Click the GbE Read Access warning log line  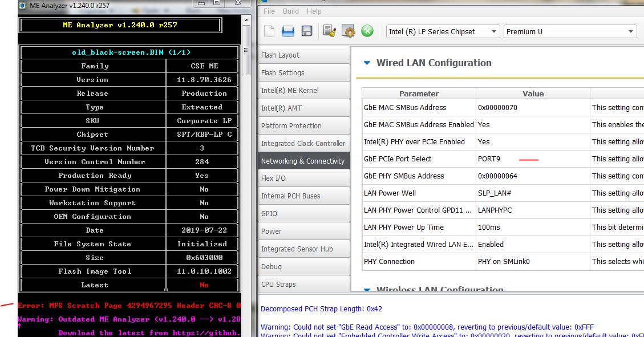pos(427,327)
